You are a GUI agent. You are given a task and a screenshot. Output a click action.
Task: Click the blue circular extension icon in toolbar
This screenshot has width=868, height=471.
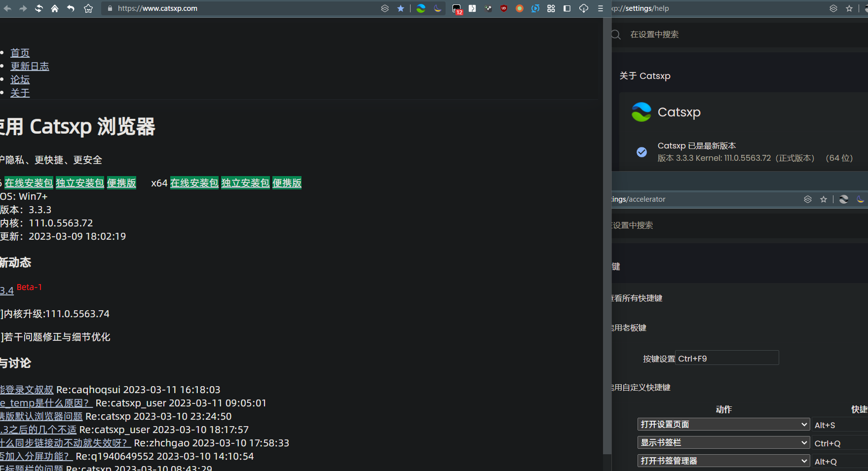[x=535, y=8]
